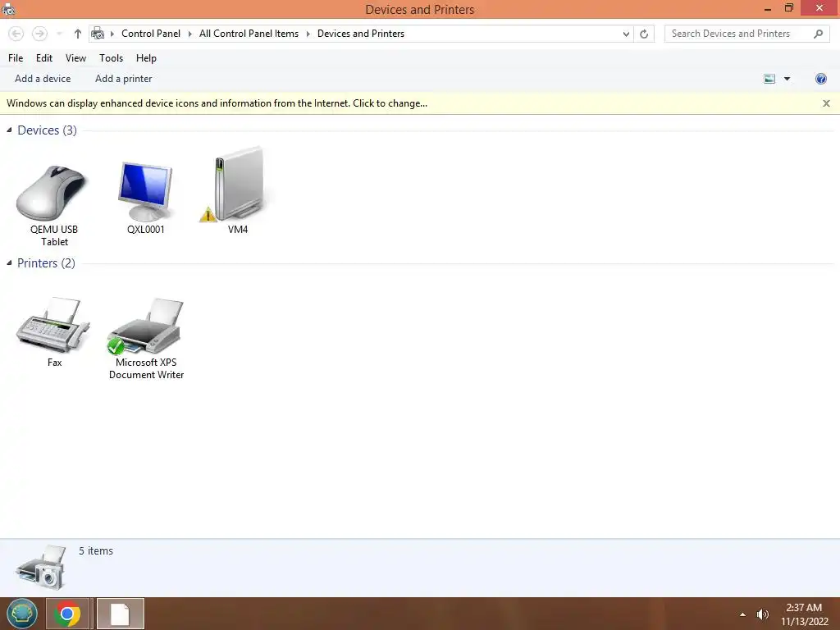Screen dimensions: 840x630
Task: Click the 'Microsoft XPS Document Writer' label
Action: [x=146, y=368]
